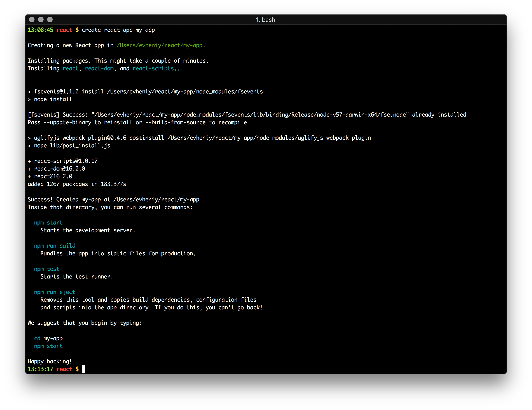Click the '1. bash' window title
This screenshot has height=410, width=532.
(265, 20)
